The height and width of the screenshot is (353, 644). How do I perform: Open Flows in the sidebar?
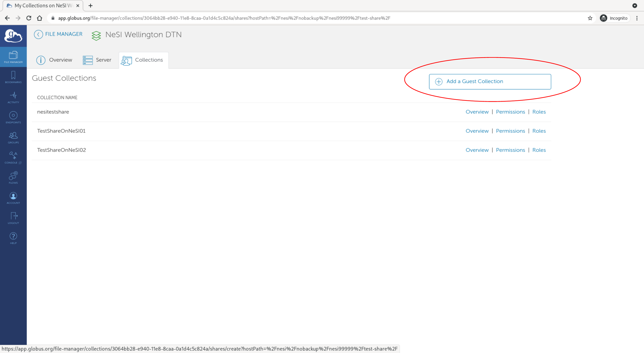13,178
